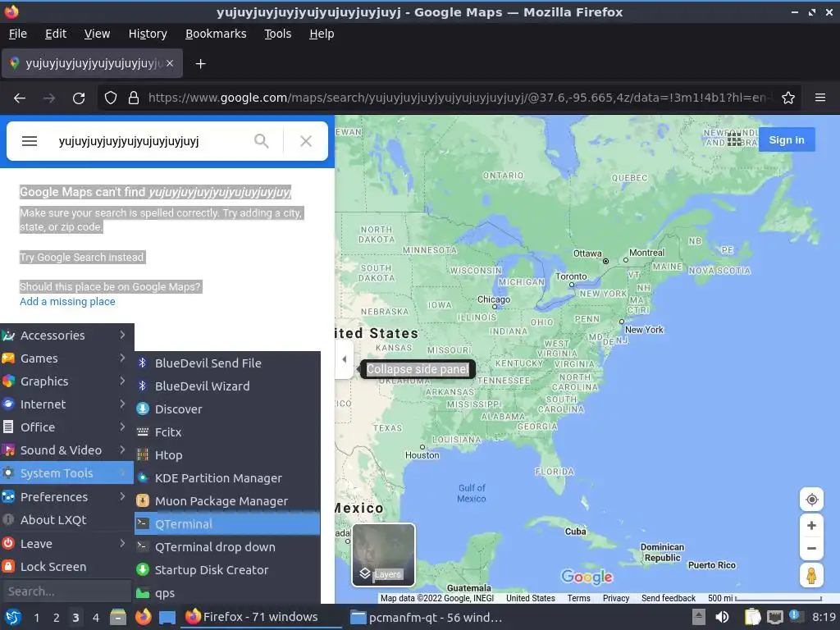Image resolution: width=840 pixels, height=630 pixels.
Task: Run the search with the magnifier icon
Action: pyautogui.click(x=262, y=141)
